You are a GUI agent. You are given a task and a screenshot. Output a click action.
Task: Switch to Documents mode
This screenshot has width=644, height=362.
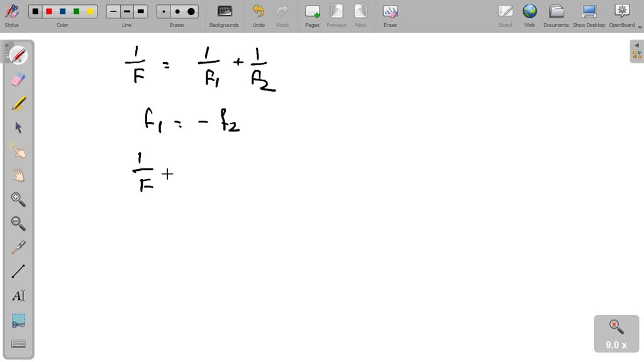tap(556, 16)
